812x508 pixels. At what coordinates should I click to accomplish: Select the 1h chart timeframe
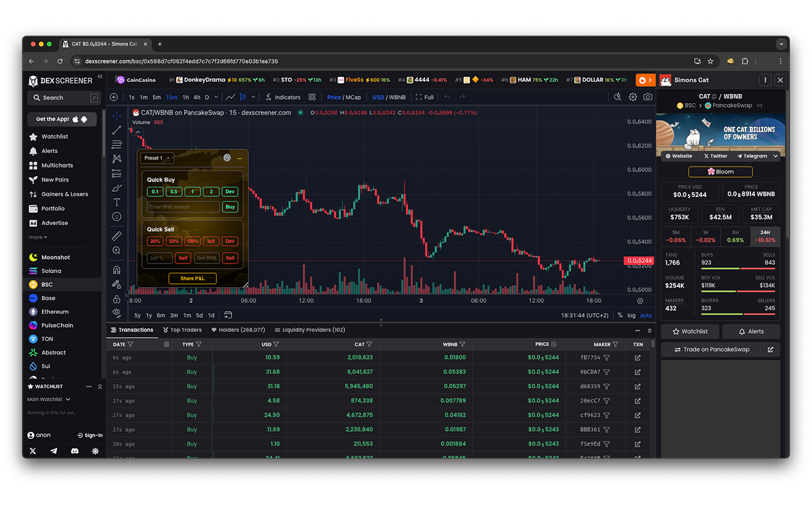tap(185, 97)
